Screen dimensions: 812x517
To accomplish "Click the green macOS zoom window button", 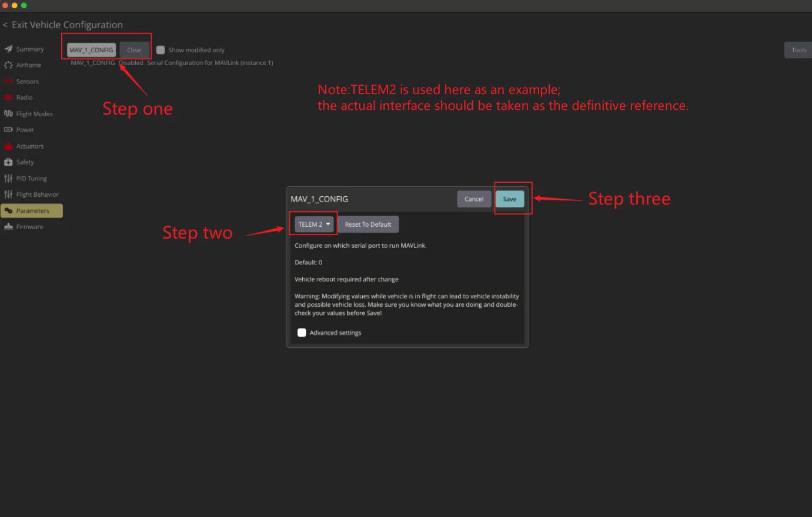I will tap(24, 5).
